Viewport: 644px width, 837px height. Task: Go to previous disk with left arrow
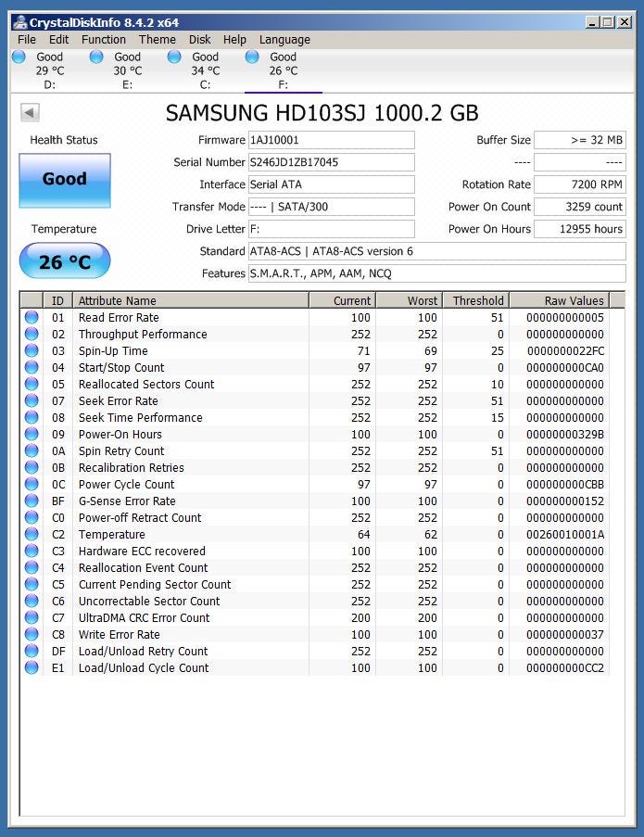pos(30,113)
